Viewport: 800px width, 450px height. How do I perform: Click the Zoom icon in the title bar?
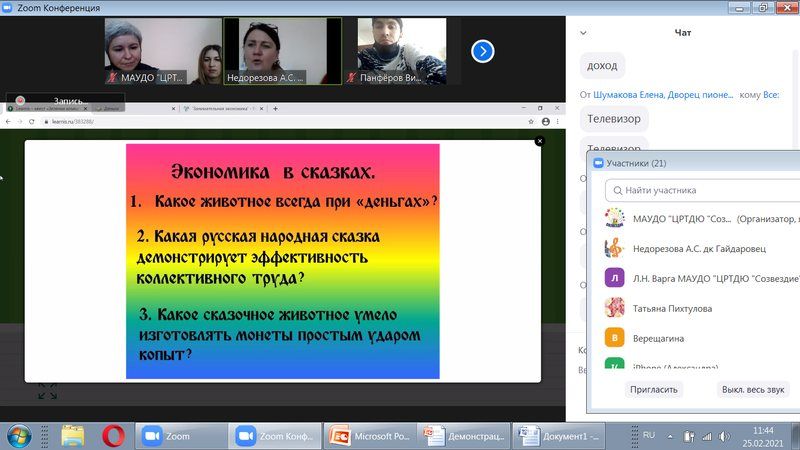pyautogui.click(x=7, y=7)
